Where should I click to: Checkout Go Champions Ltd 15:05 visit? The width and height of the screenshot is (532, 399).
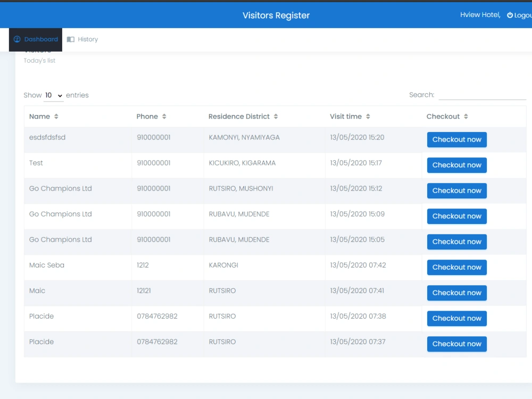(x=456, y=242)
